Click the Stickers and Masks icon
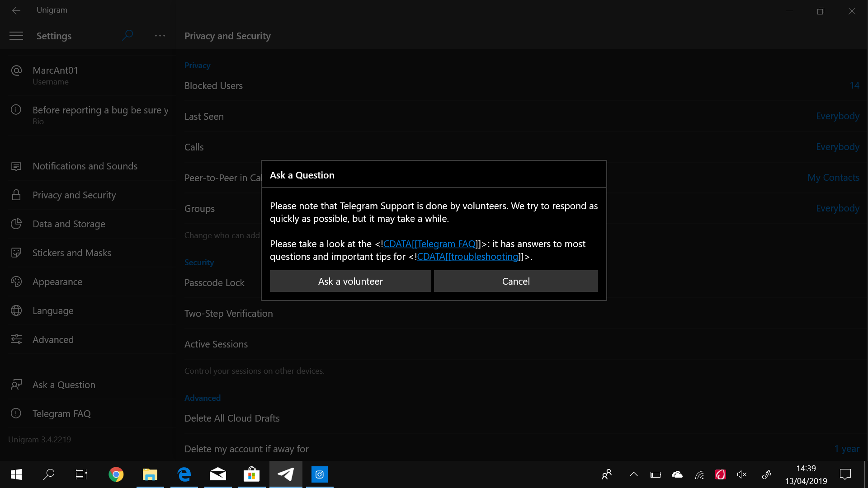The height and width of the screenshot is (488, 868). coord(16,253)
